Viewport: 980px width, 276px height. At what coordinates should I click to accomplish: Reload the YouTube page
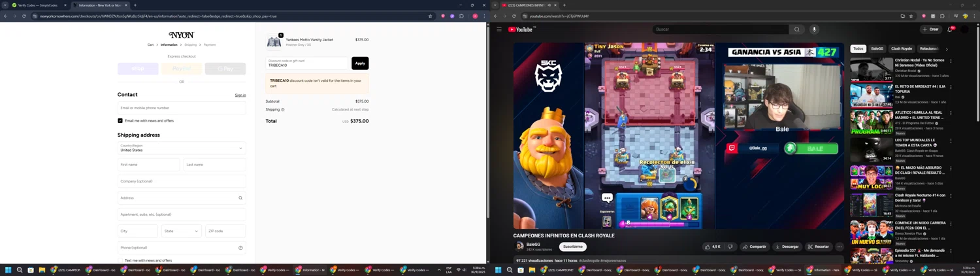tap(514, 16)
